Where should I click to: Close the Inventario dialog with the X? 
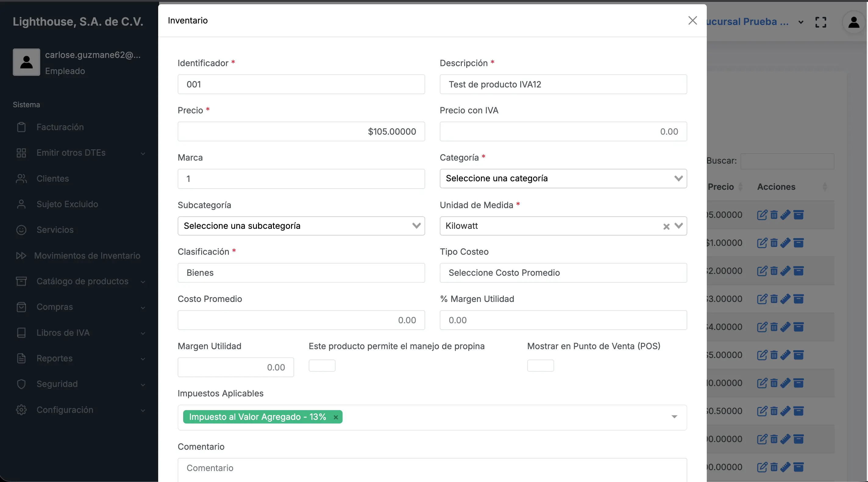click(x=692, y=20)
